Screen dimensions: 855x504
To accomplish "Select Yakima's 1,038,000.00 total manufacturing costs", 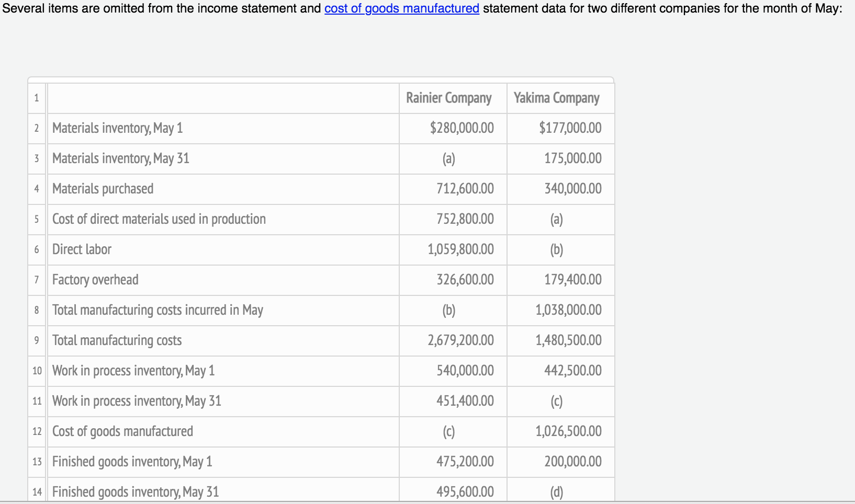I will [568, 310].
